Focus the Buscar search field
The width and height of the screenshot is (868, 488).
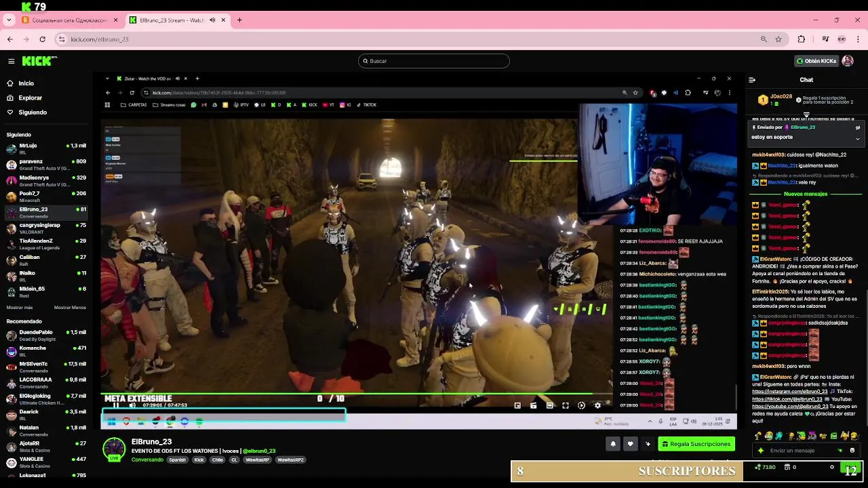(x=434, y=61)
